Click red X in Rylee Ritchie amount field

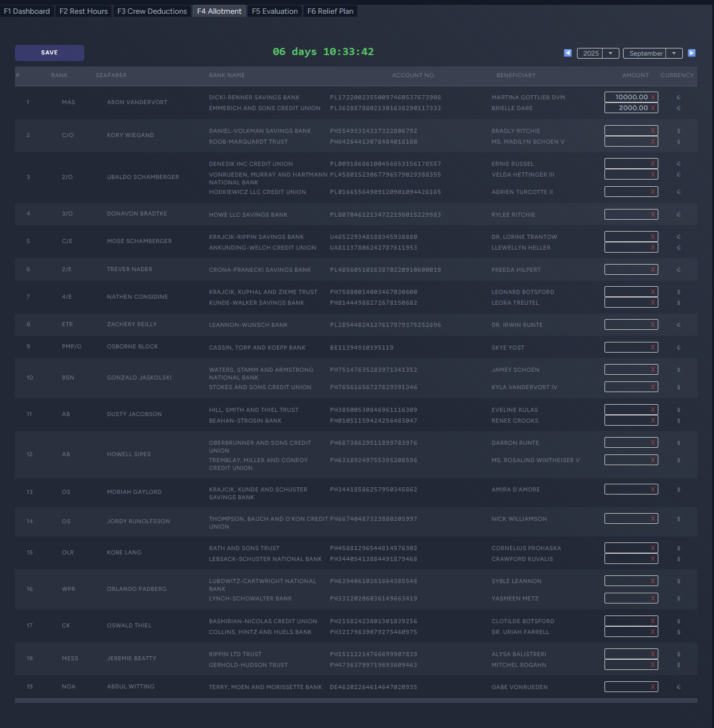coord(652,214)
